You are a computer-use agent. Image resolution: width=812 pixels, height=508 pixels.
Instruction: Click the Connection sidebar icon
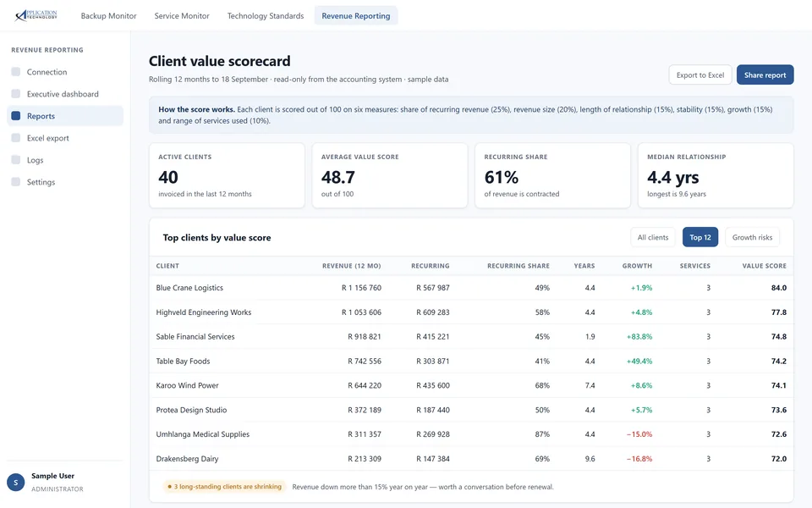pos(16,71)
